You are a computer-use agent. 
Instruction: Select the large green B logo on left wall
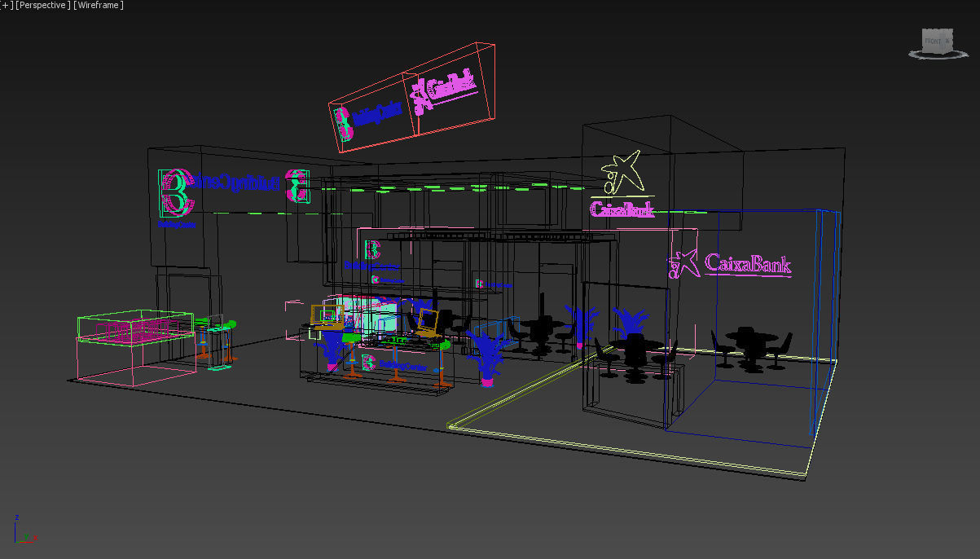(175, 194)
